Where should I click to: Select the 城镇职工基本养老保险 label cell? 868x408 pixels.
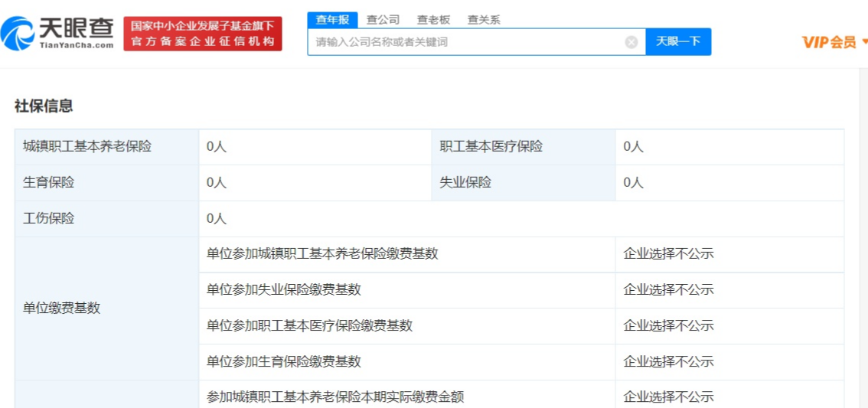(87, 146)
